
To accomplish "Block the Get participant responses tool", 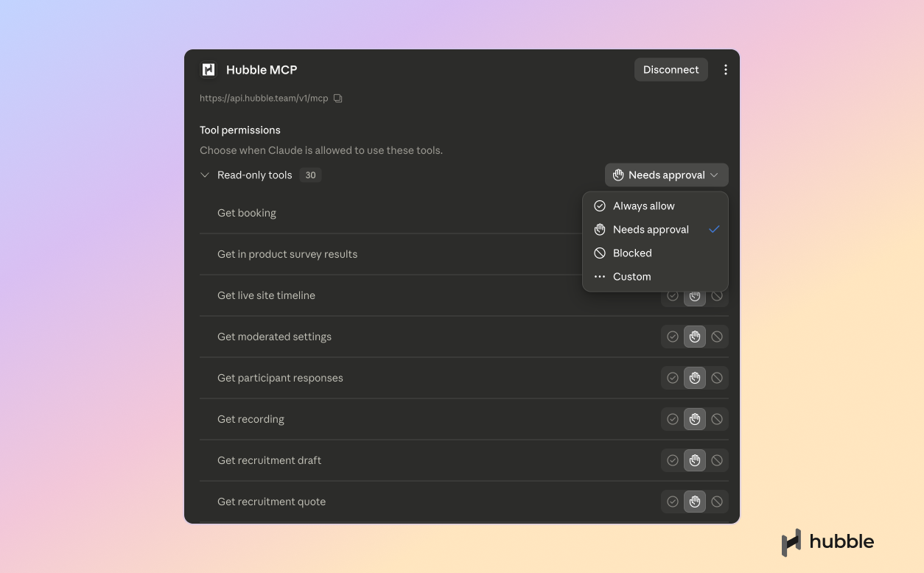I will [x=717, y=378].
